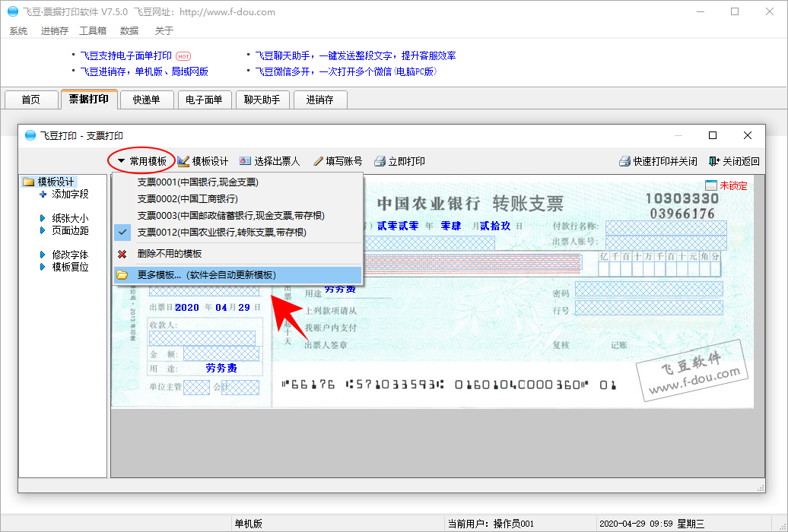Select template 支票0003 中国邮政储蓄银行
The height and width of the screenshot is (532, 788).
tap(238, 216)
